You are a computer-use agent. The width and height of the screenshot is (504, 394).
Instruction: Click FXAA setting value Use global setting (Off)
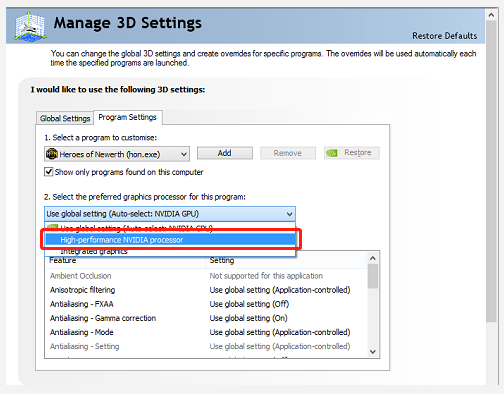pos(249,304)
